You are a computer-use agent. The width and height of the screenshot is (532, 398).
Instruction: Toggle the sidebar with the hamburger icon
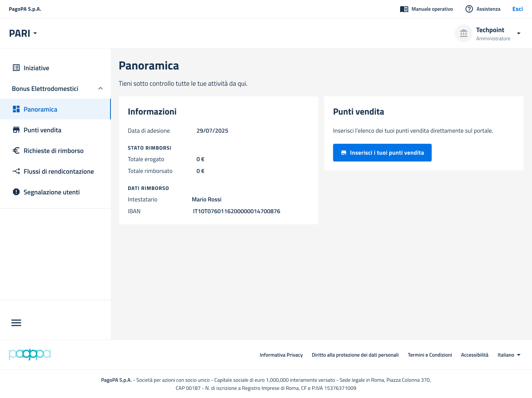pos(16,323)
